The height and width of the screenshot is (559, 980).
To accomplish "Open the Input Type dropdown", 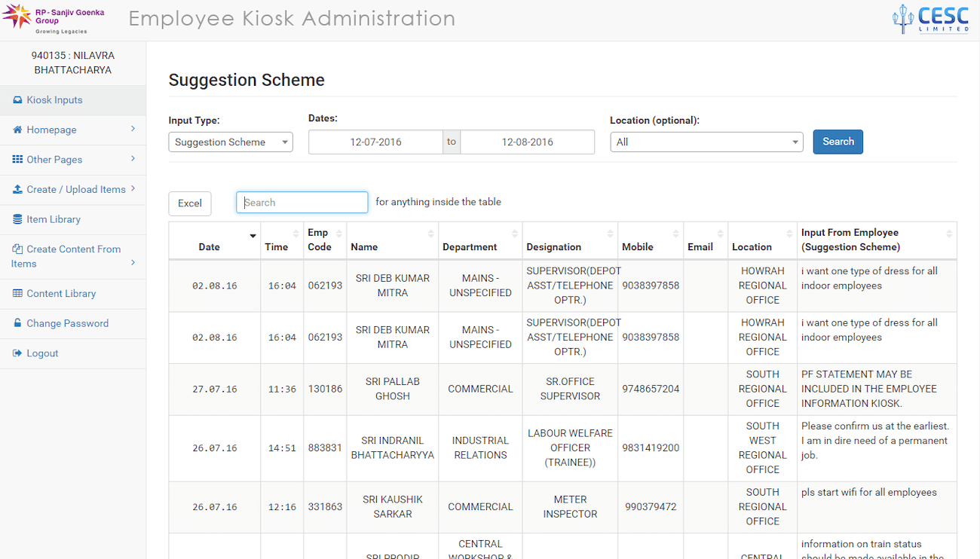I will tap(231, 142).
